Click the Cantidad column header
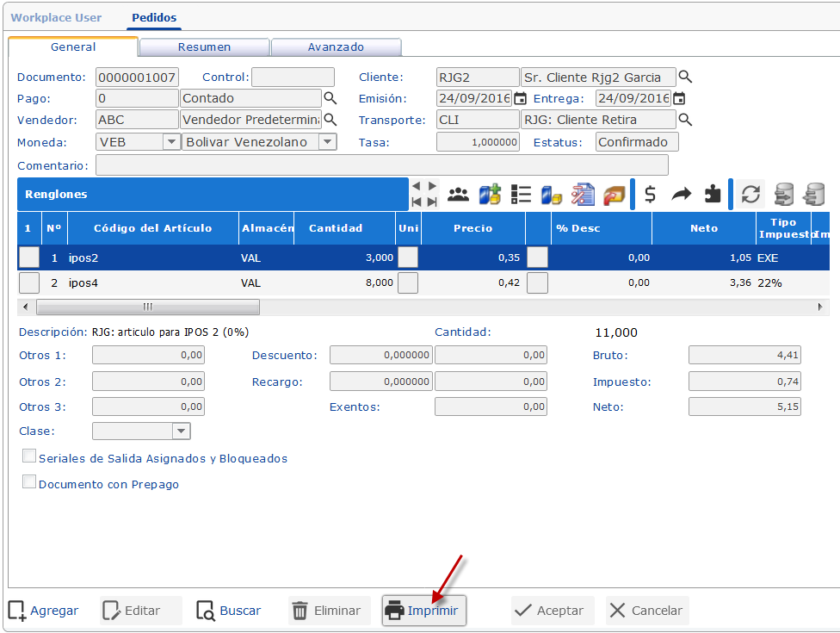This screenshot has width=840, height=633. click(344, 228)
